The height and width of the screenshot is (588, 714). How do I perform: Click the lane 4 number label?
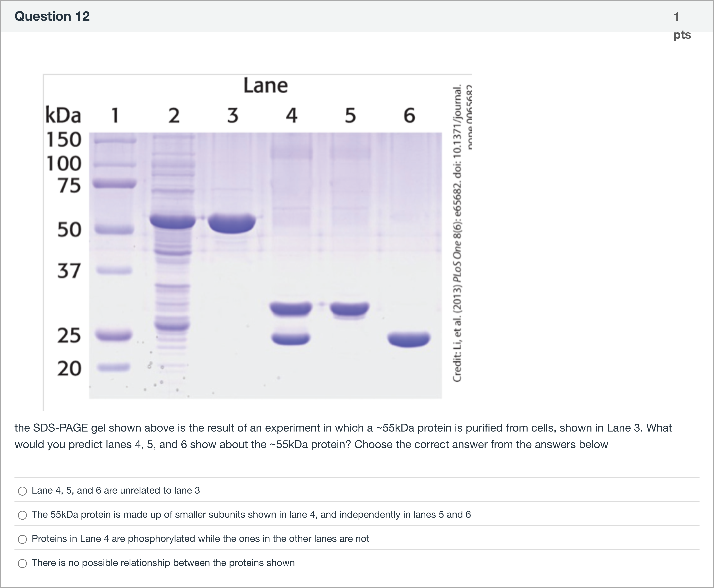292,115
